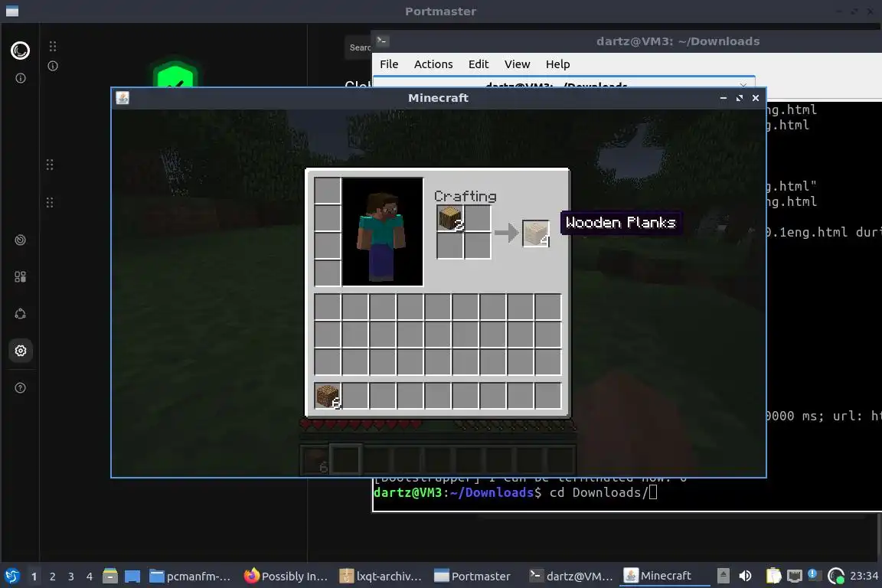Open the start menu icon in the taskbar
This screenshot has height=588, width=882.
point(11,576)
